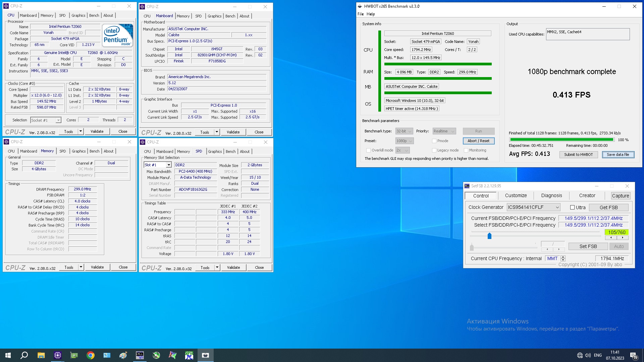Click the green benchmark progress bar
Image resolution: width=644 pixels, height=362 pixels.
pos(561,140)
